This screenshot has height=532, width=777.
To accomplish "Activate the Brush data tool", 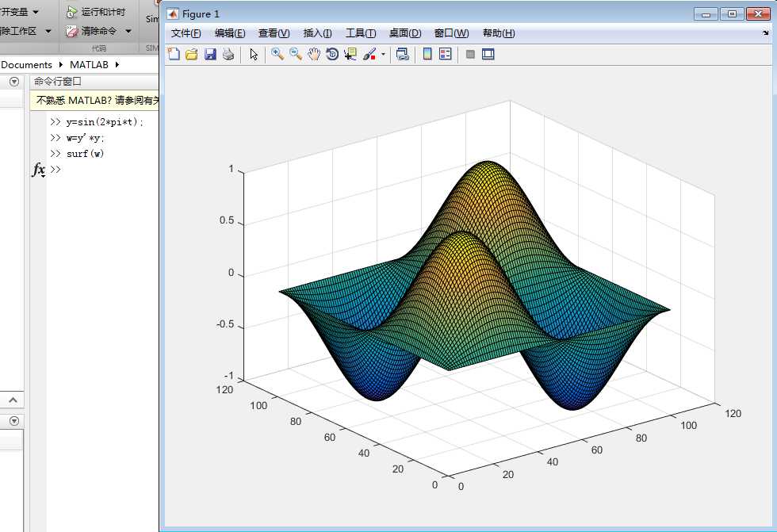I will pos(369,54).
